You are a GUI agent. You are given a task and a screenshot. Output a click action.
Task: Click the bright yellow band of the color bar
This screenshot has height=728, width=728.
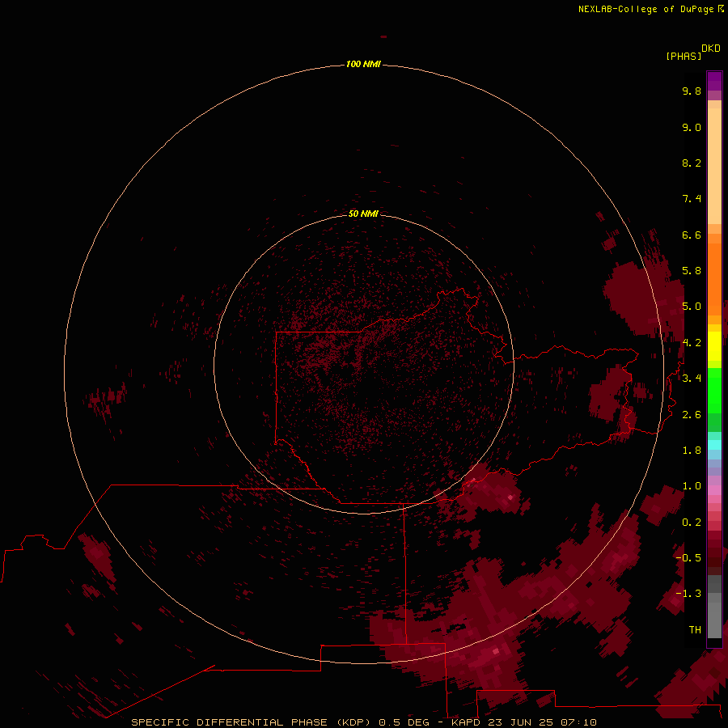[714, 346]
